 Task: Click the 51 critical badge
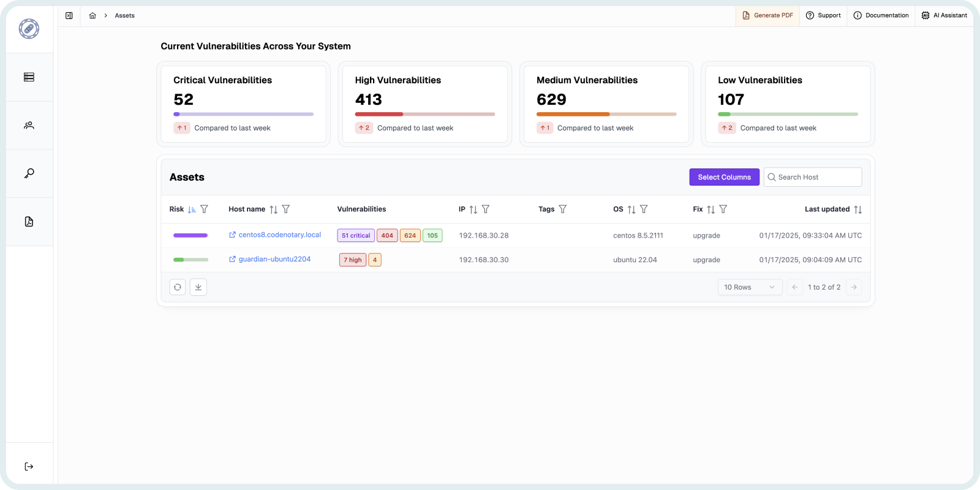click(356, 235)
